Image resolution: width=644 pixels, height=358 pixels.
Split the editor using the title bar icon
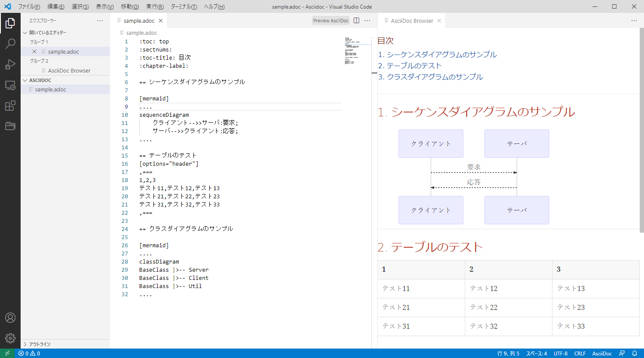pos(356,20)
